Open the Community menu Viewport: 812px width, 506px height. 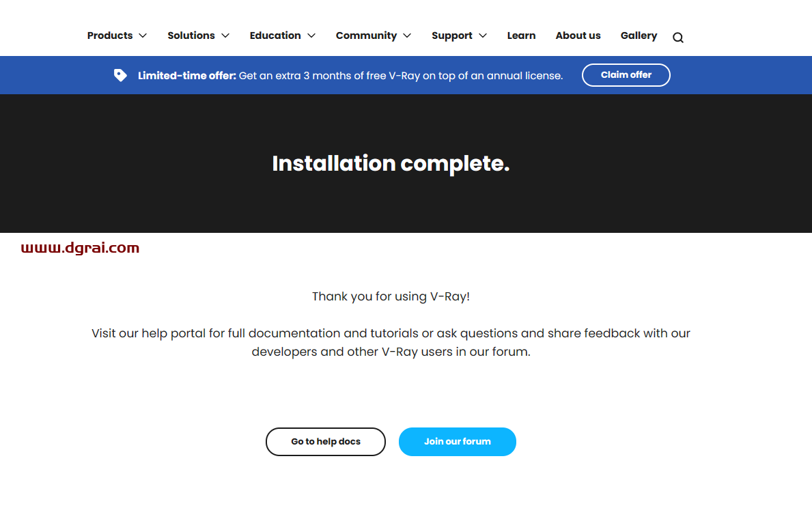(366, 36)
